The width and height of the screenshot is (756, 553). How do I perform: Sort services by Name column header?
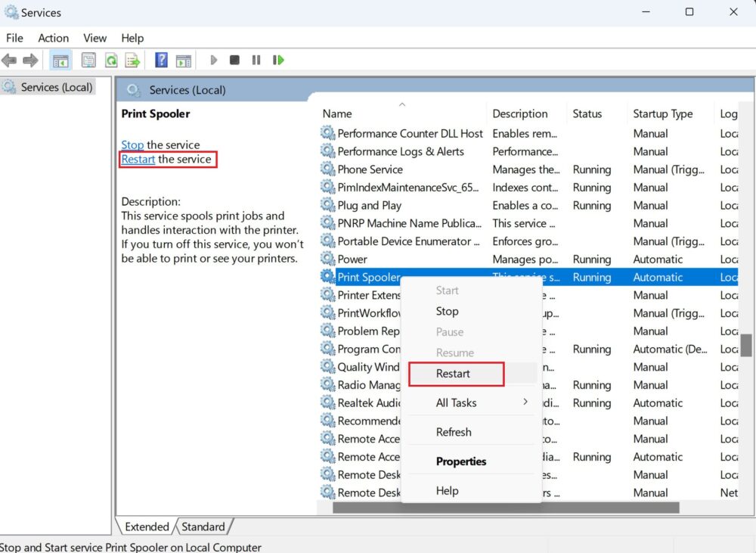coord(337,113)
